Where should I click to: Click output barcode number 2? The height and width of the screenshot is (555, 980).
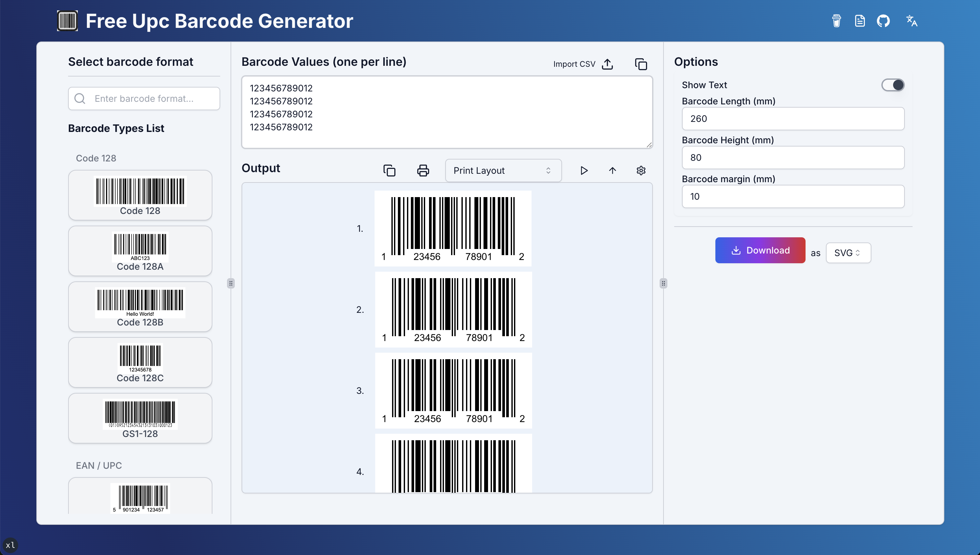click(x=453, y=310)
